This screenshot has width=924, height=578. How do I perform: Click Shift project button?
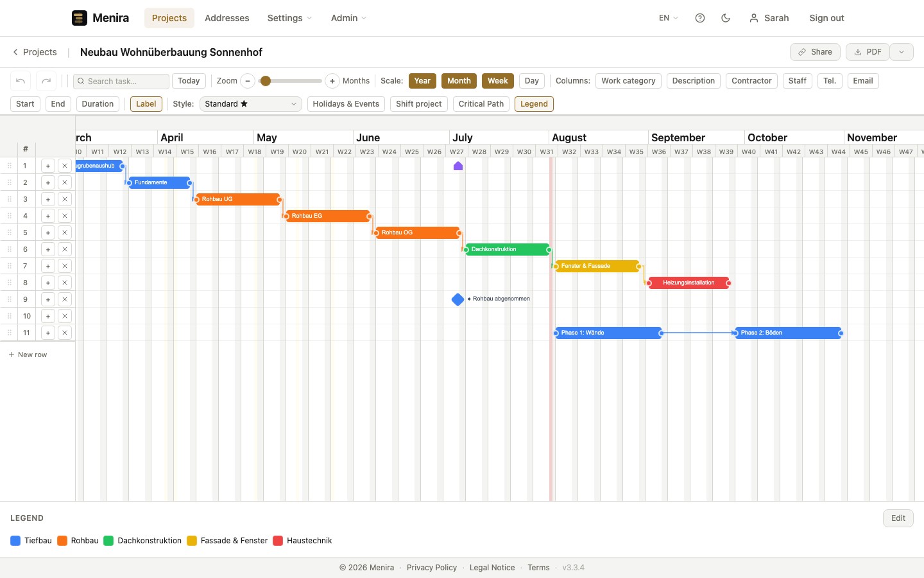[419, 104]
